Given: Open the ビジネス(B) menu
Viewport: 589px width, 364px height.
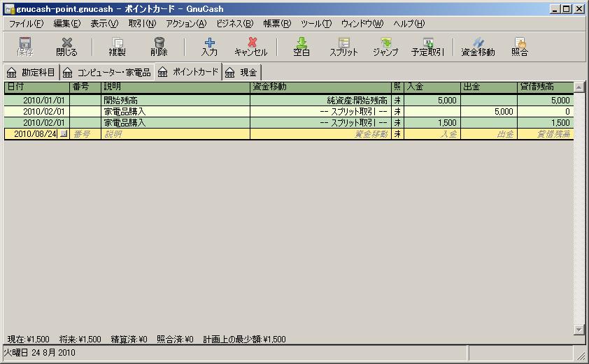Looking at the screenshot, I should tap(235, 24).
